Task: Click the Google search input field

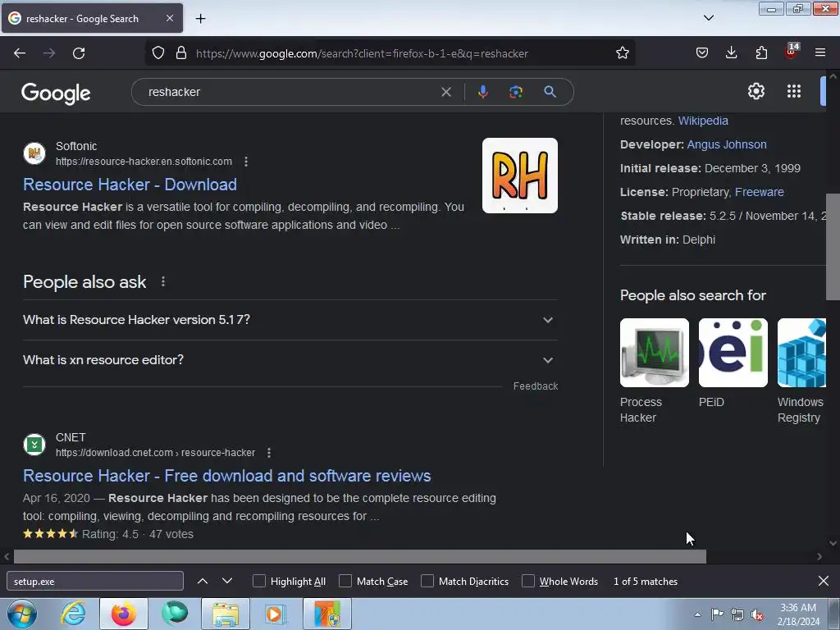Action: coord(292,92)
